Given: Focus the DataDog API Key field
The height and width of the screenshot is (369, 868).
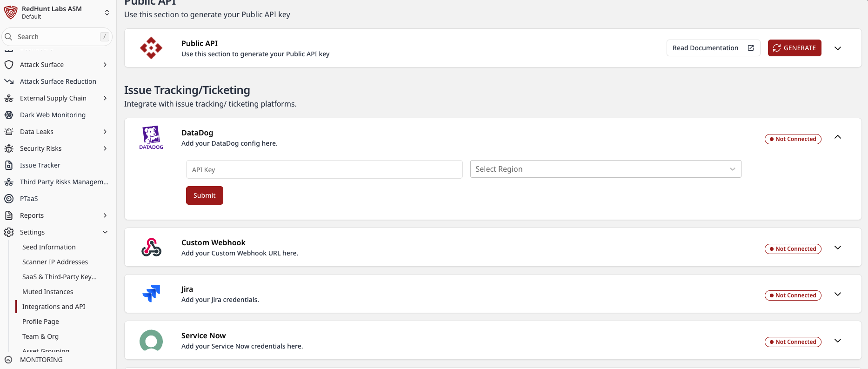Looking at the screenshot, I should [x=324, y=170].
